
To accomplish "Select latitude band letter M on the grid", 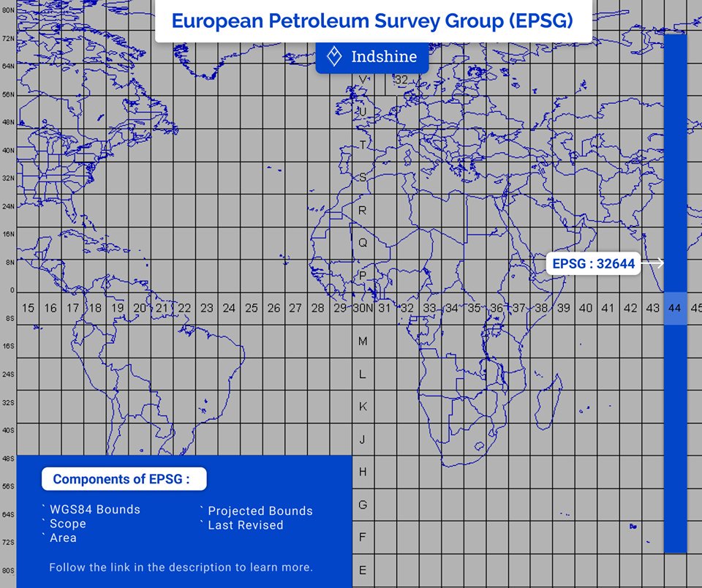I will point(361,341).
